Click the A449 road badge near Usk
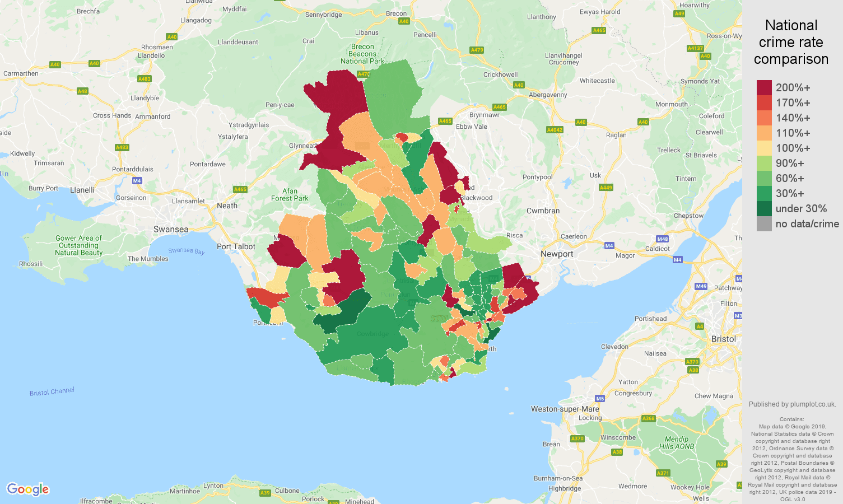The width and height of the screenshot is (843, 504). coord(606,188)
